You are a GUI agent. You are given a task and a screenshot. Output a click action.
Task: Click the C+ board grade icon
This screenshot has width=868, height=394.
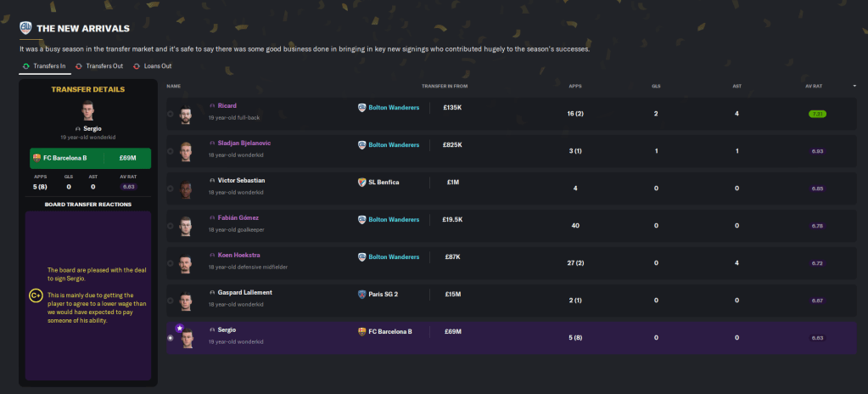[36, 295]
